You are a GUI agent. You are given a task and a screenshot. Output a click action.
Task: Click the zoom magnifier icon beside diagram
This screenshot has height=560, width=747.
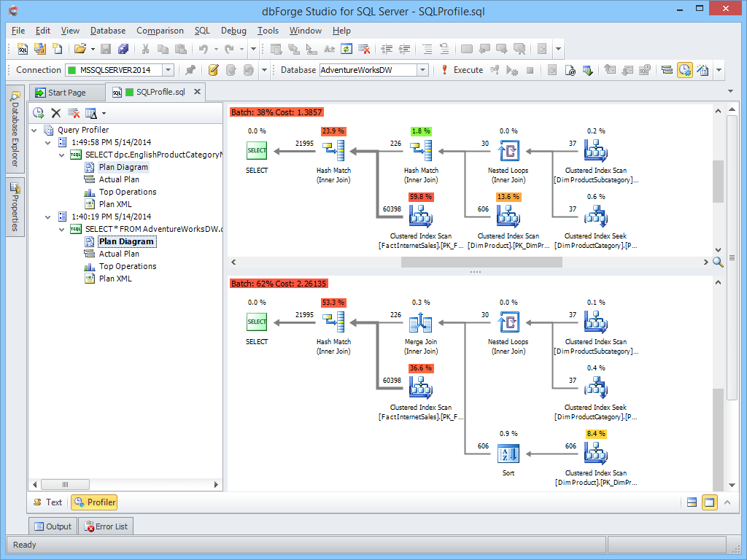click(x=718, y=262)
